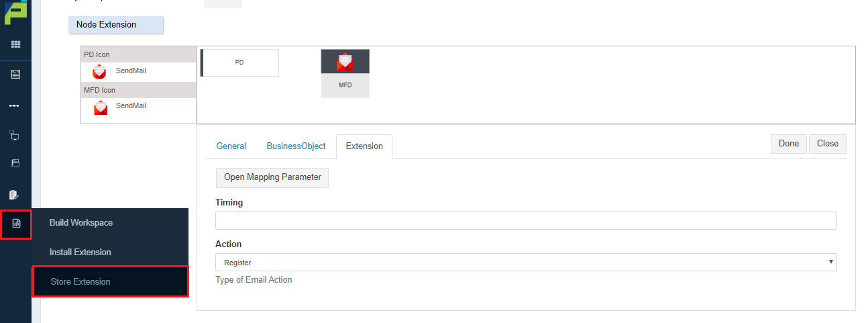Select the PD Icon SendMail envelope
This screenshot has height=323, width=868.
coord(99,71)
